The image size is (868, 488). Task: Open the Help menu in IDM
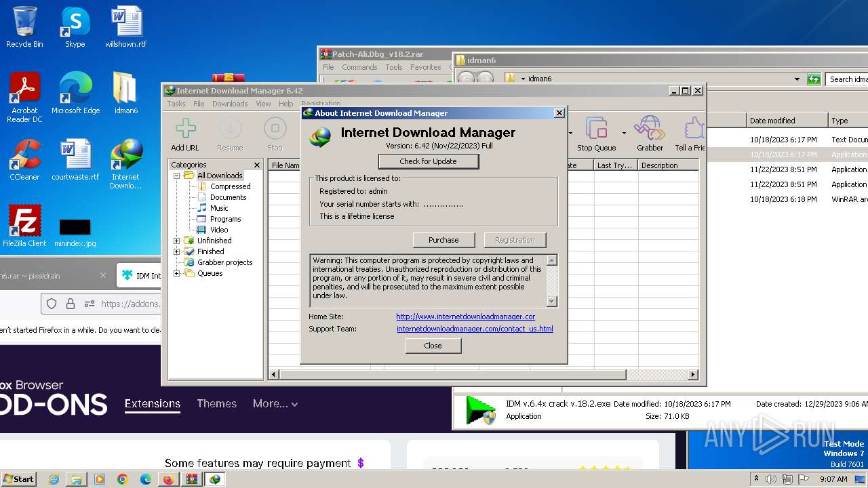pos(286,104)
